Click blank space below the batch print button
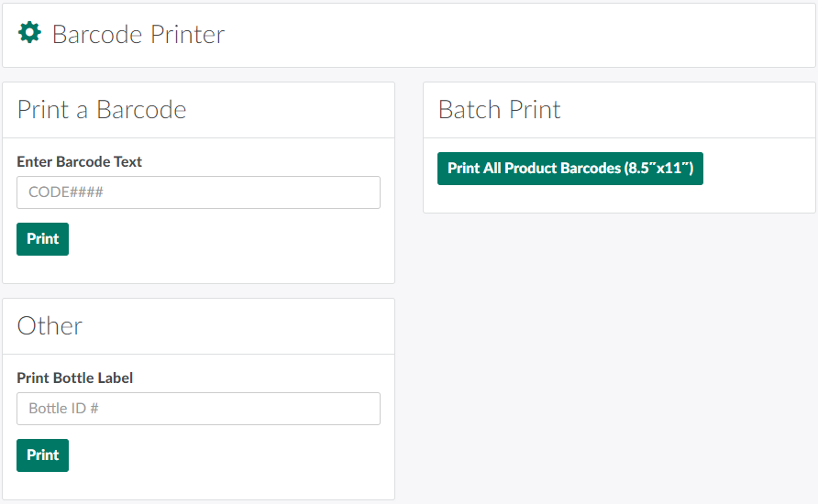 619,199
